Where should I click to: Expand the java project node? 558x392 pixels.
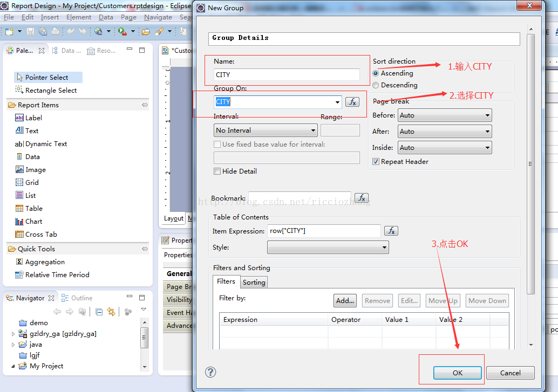coord(13,345)
